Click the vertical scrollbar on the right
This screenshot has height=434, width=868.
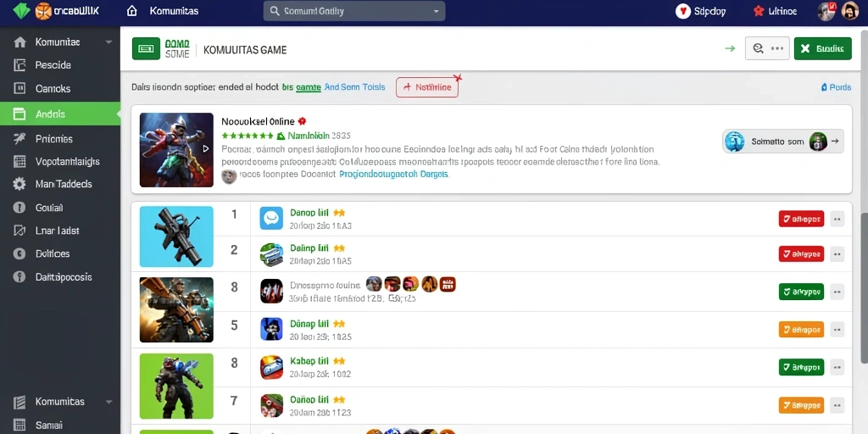click(864, 288)
